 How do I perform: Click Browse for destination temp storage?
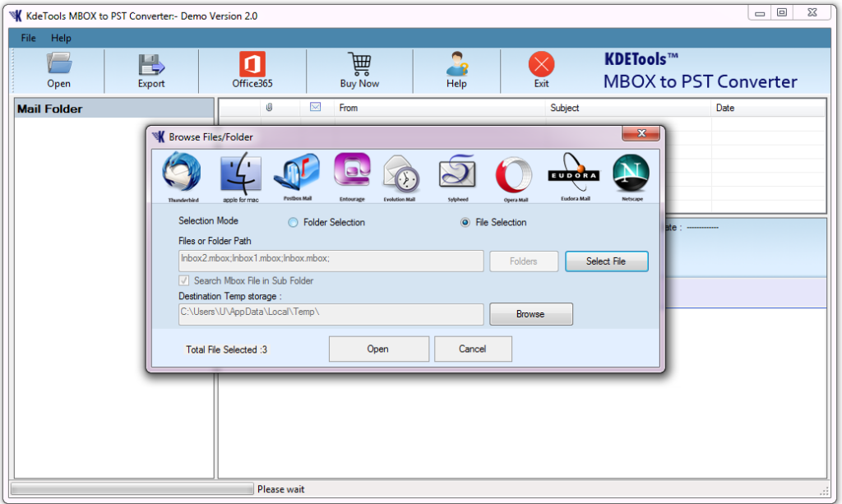click(x=530, y=314)
